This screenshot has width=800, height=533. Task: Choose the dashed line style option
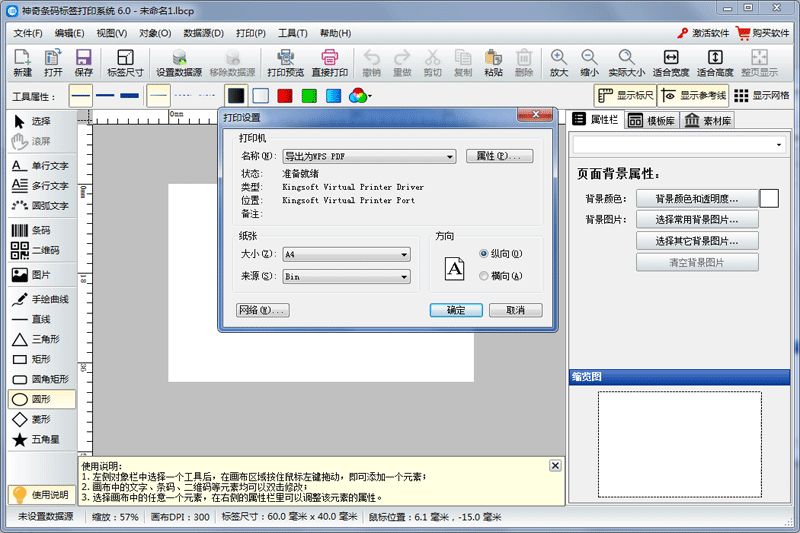183,95
